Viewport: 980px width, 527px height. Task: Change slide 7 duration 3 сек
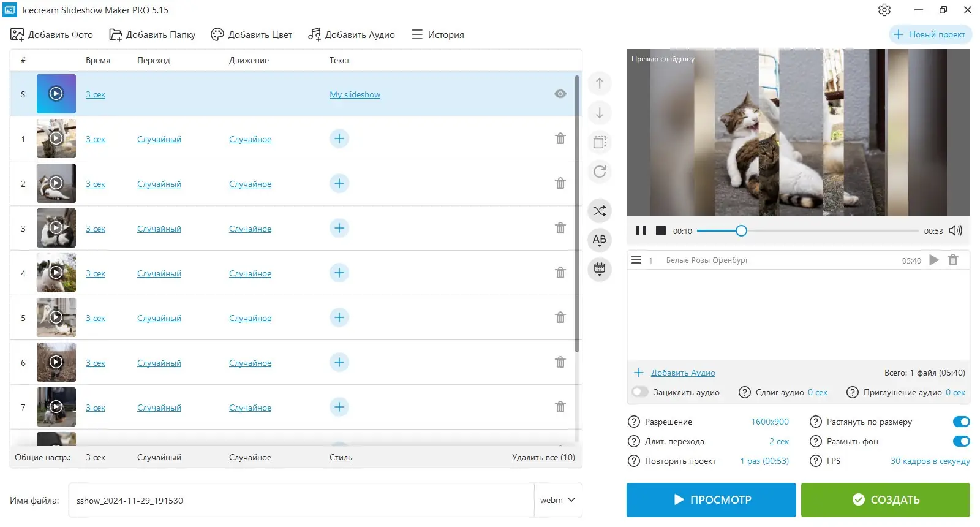pyautogui.click(x=96, y=408)
